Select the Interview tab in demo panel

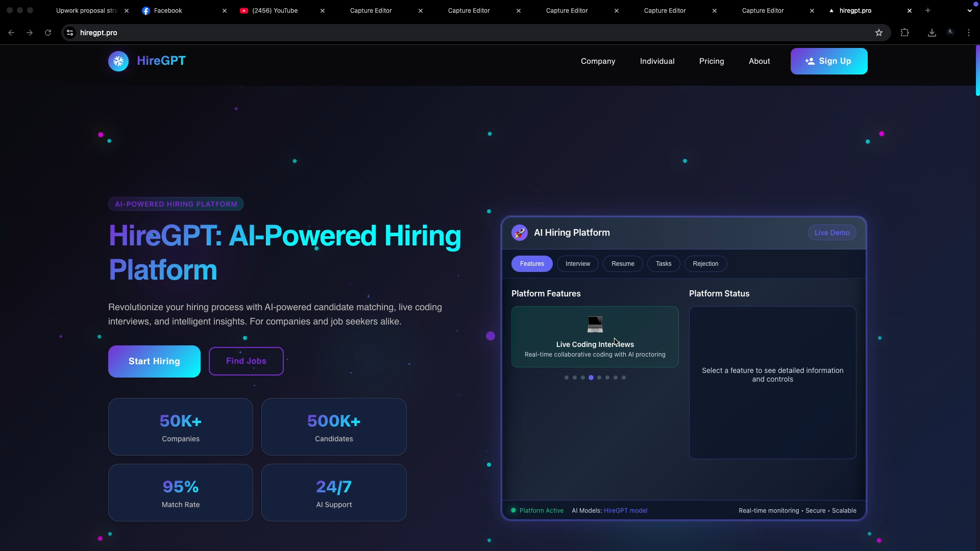click(577, 264)
